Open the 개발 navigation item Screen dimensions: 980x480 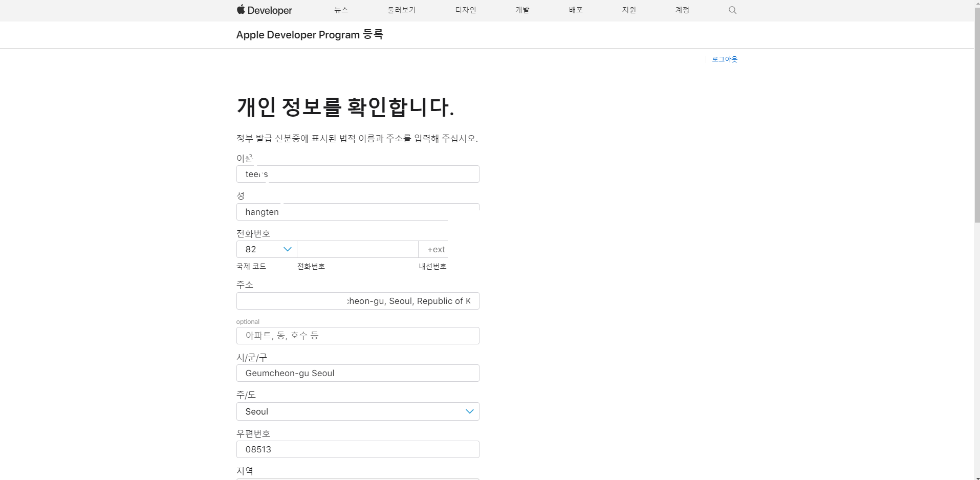tap(522, 10)
